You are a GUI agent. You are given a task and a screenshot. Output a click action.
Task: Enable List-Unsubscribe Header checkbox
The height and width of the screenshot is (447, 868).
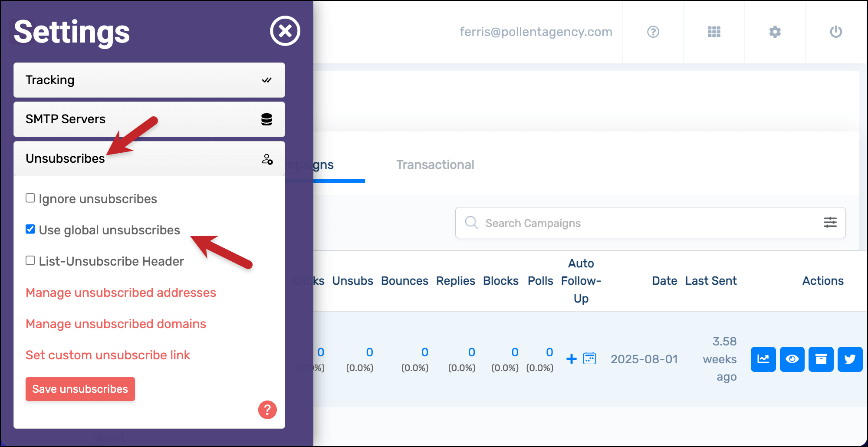click(x=30, y=261)
